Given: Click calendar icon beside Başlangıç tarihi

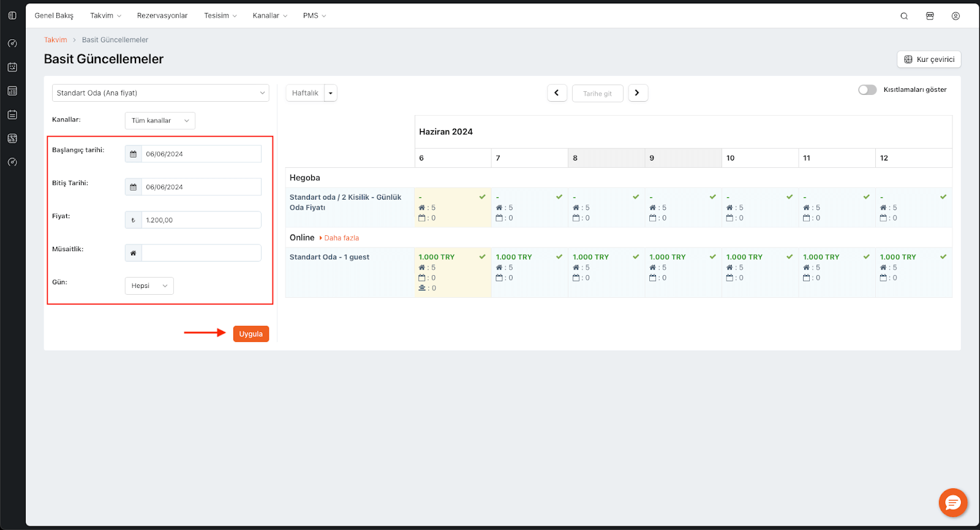Looking at the screenshot, I should coord(134,154).
